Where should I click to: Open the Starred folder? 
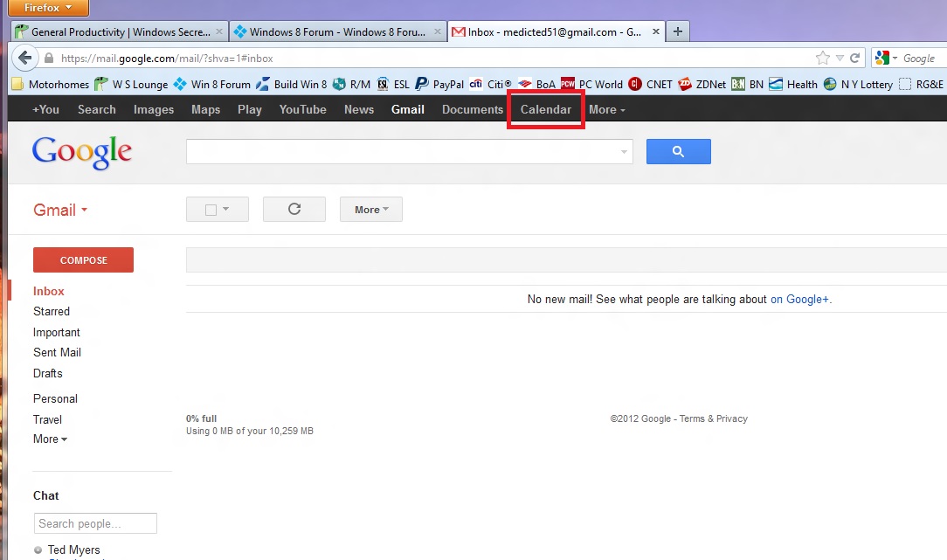(x=52, y=311)
